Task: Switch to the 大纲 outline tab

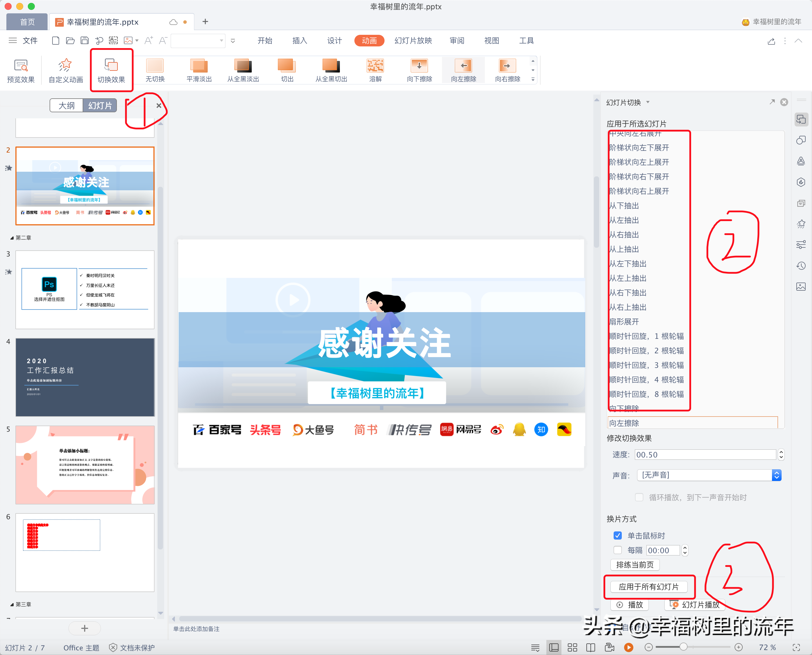Action: pos(66,106)
